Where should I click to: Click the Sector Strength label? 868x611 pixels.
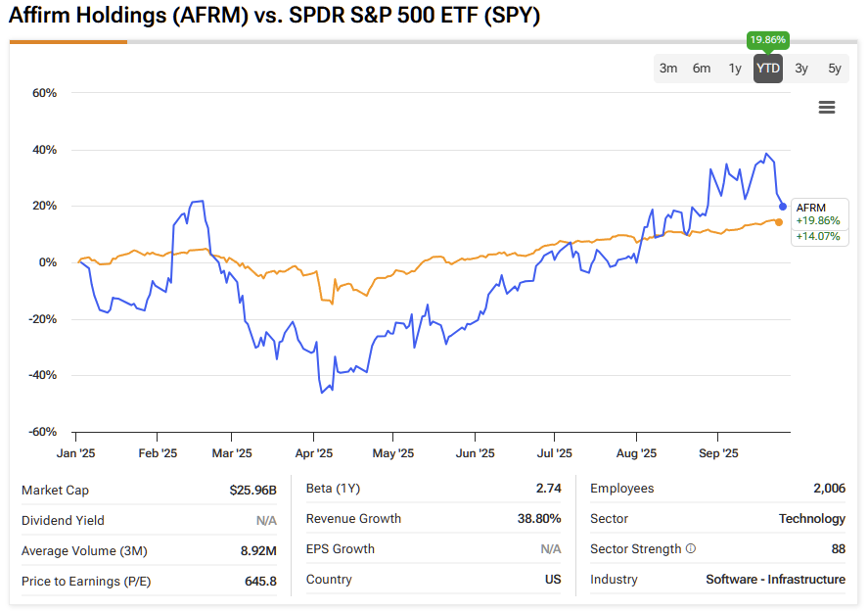pos(636,549)
